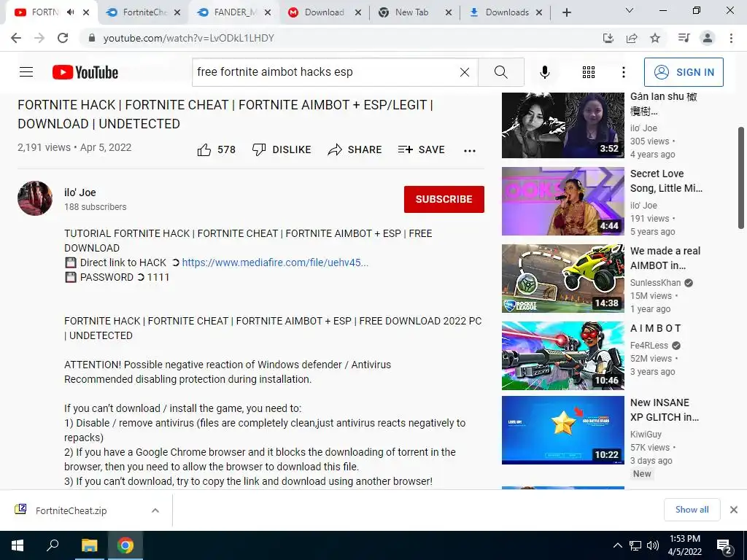Open the Rocket League AIMBOT video thumbnail
Image resolution: width=747 pixels, height=560 pixels.
562,278
